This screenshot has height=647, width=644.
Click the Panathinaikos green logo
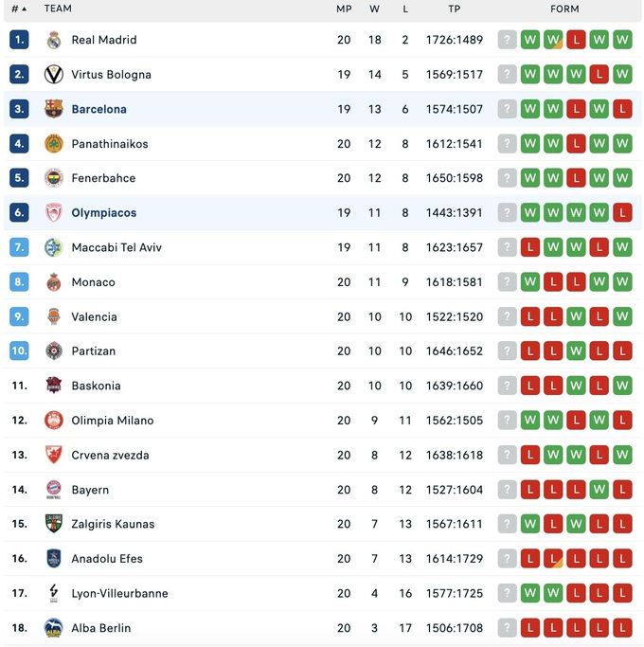54,144
